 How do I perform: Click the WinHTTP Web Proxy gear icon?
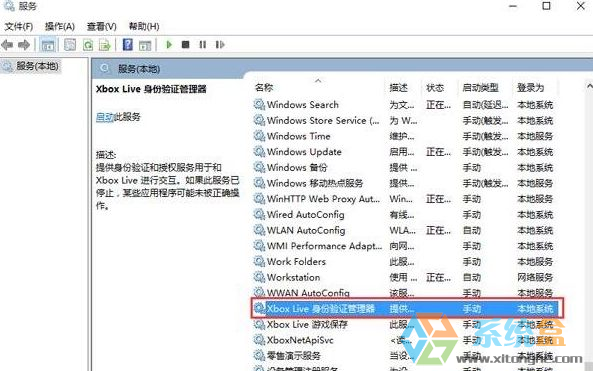[259, 199]
